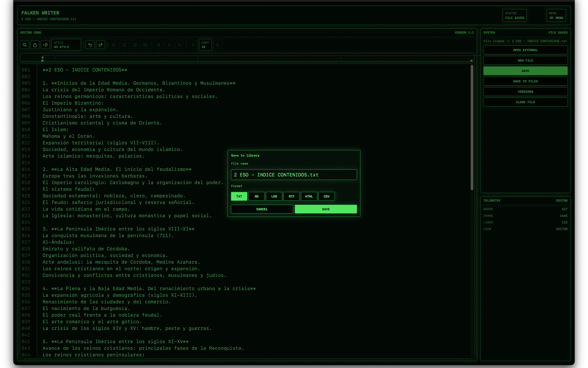Open VERSIONS in System panel

(525, 92)
